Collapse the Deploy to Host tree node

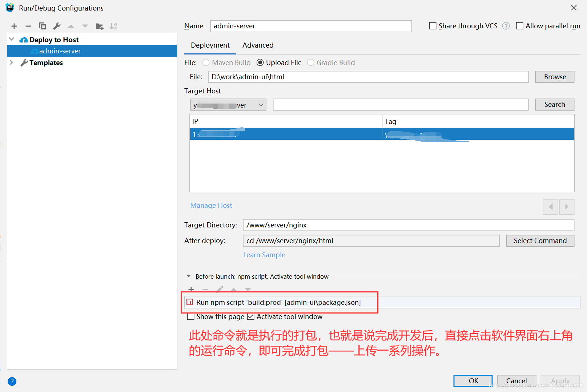click(x=12, y=39)
